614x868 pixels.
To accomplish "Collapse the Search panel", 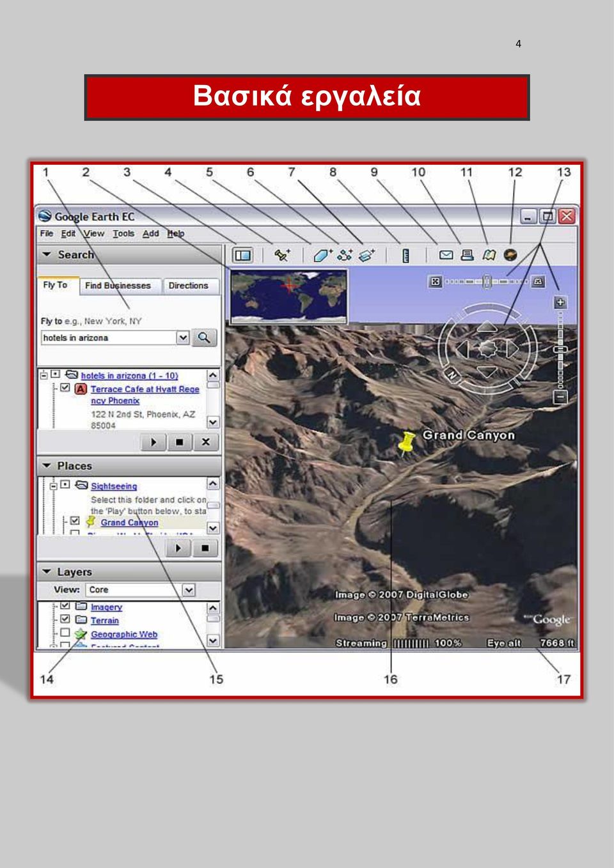I will coord(47,254).
